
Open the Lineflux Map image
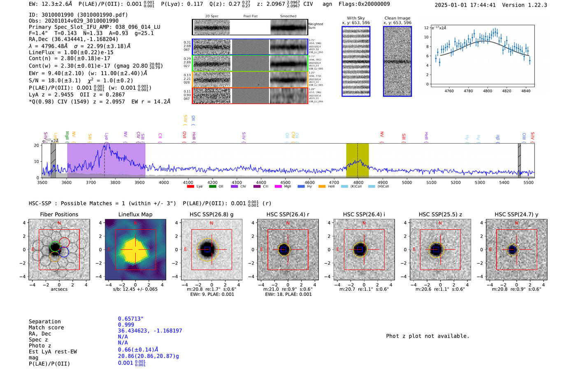pyautogui.click(x=135, y=249)
